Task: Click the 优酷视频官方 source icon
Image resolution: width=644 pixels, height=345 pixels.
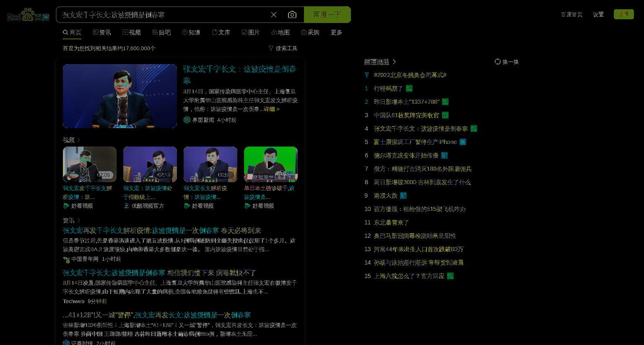Action: click(127, 206)
